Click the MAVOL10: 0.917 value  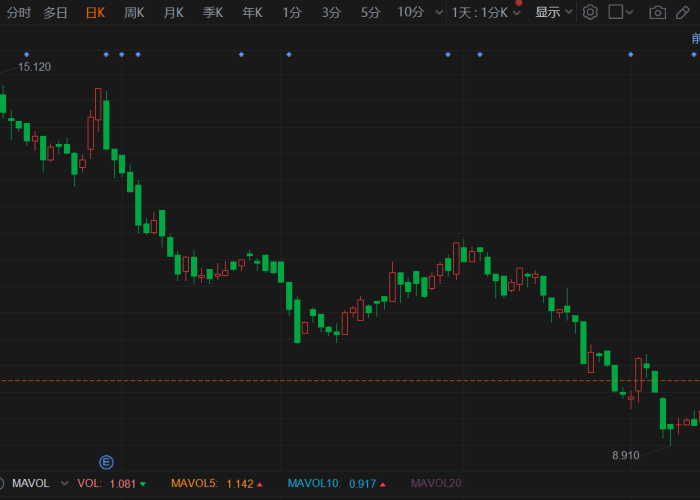point(332,483)
